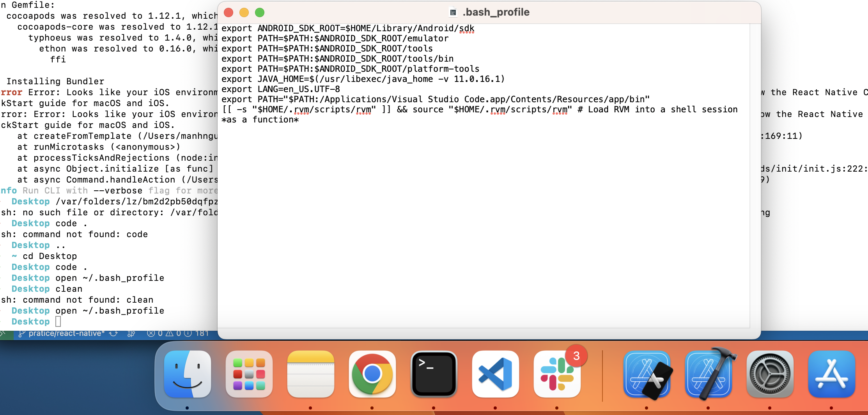Switch branch via pratice/react-native* status item
868x415 pixels.
[x=62, y=333]
